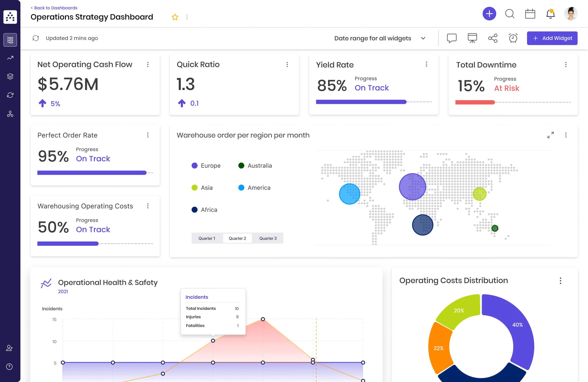Screen dimensions: 588x382
Task: Invite a user from the sidebar
Action: pyautogui.click(x=9, y=348)
